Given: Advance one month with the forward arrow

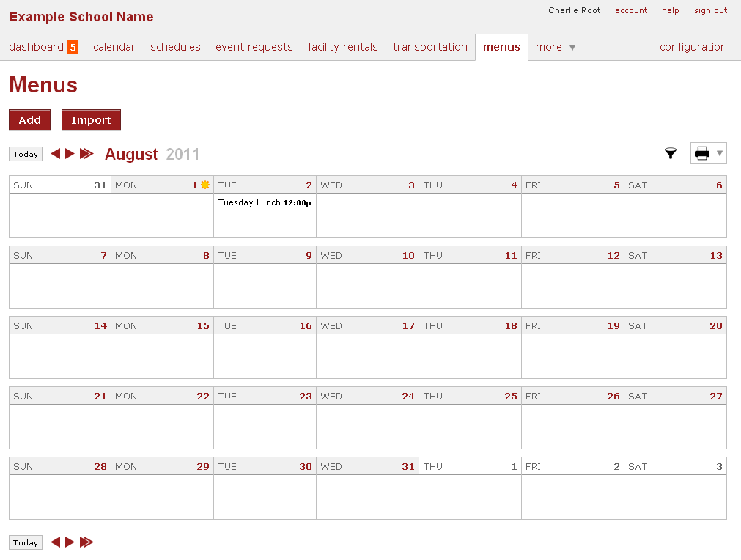Looking at the screenshot, I should point(70,153).
